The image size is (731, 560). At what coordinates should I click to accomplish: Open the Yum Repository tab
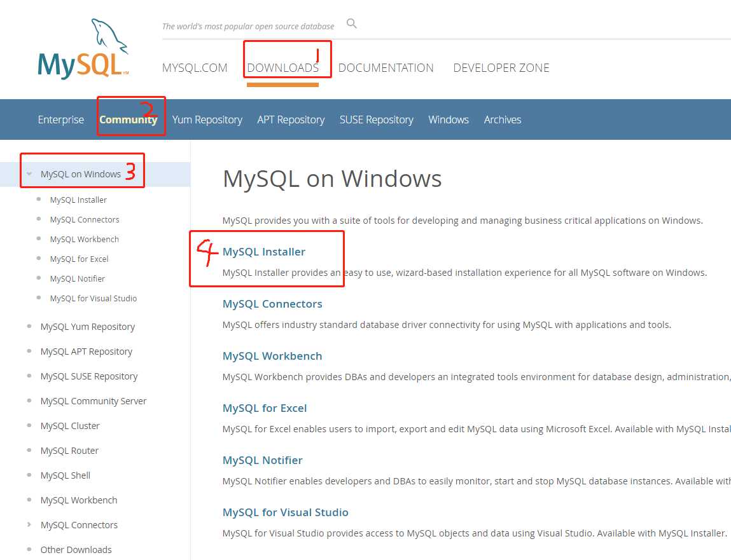[207, 120]
